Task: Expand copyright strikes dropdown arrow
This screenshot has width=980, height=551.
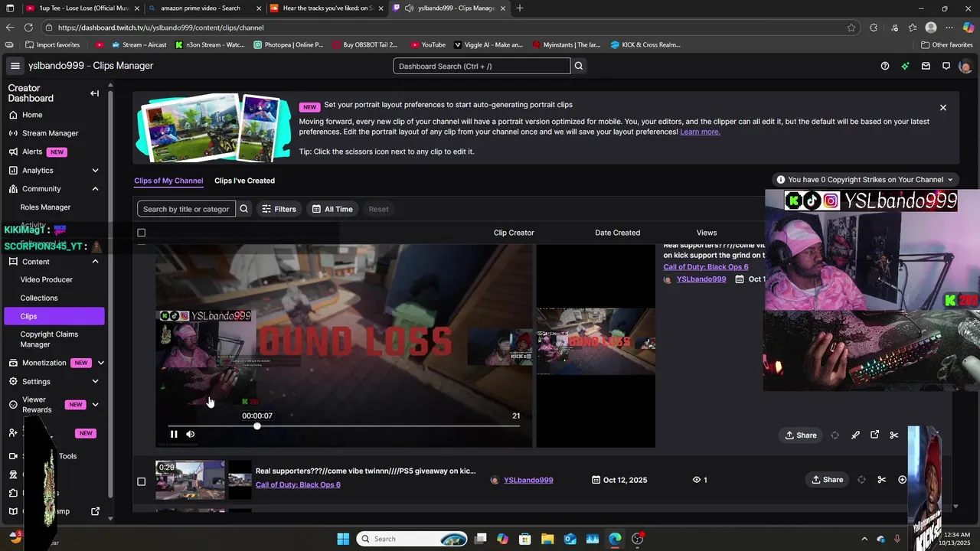Action: coord(950,180)
